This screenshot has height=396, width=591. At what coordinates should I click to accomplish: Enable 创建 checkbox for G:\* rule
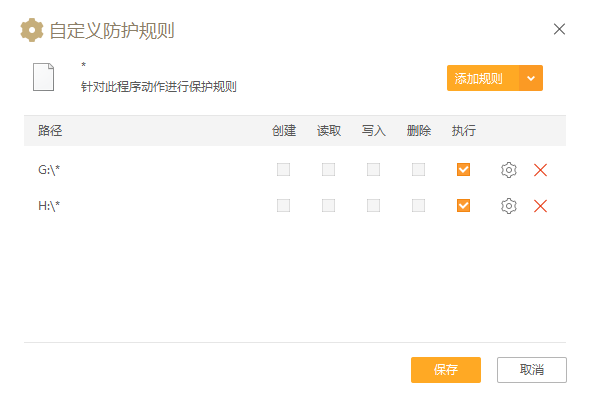tap(283, 170)
